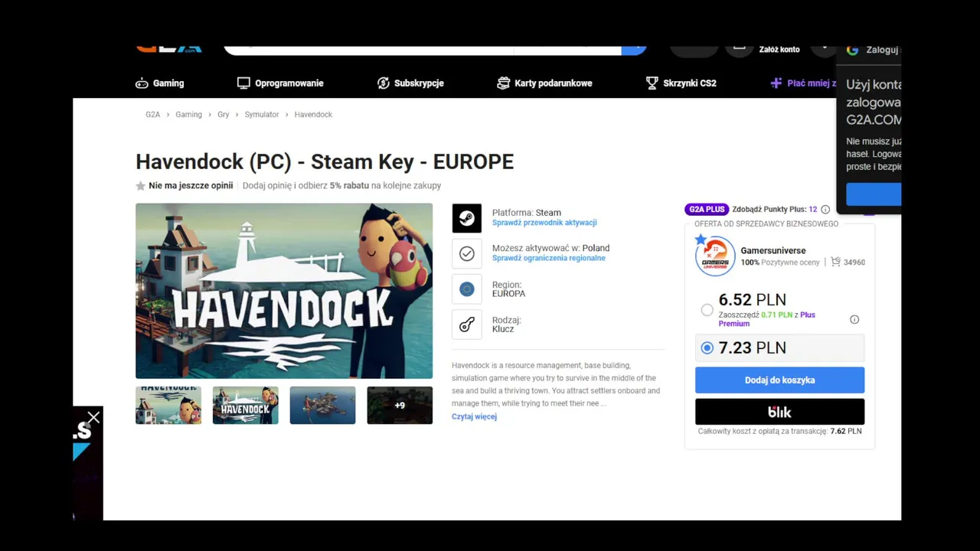Open the +9 more images thumbnail
The height and width of the screenshot is (551, 980).
click(x=400, y=406)
